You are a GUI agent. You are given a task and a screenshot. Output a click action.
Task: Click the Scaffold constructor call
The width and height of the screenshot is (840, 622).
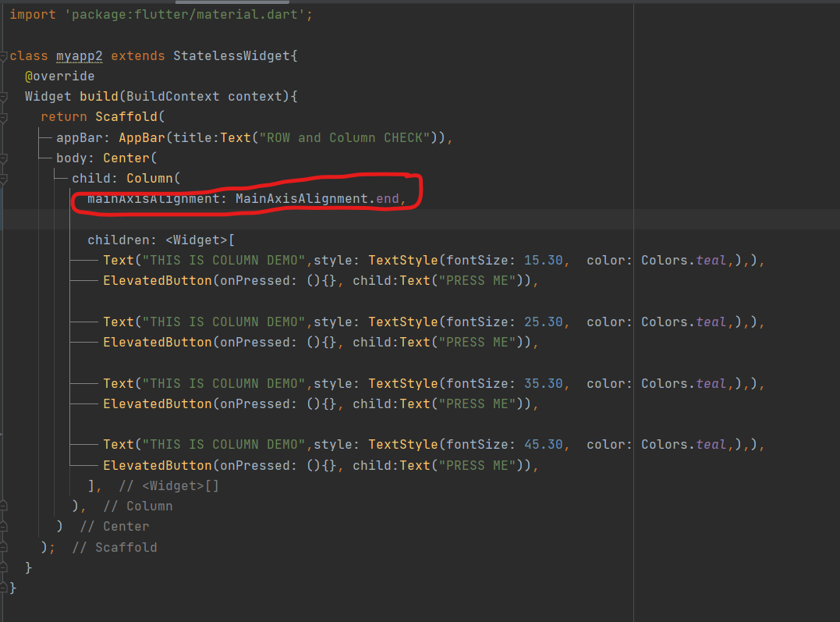point(126,117)
